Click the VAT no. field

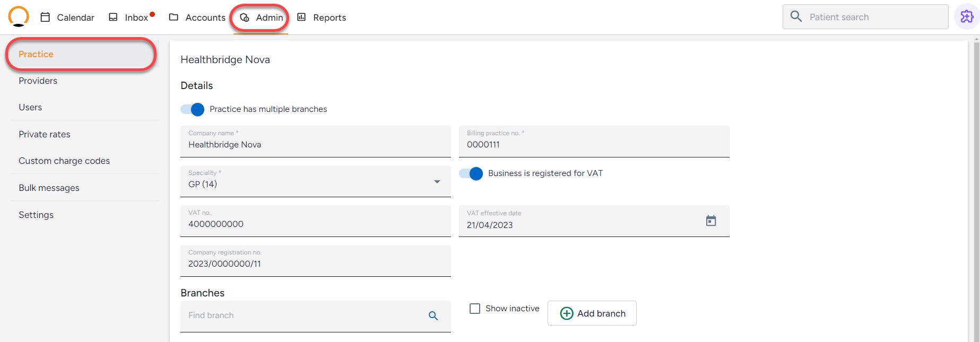pyautogui.click(x=316, y=221)
